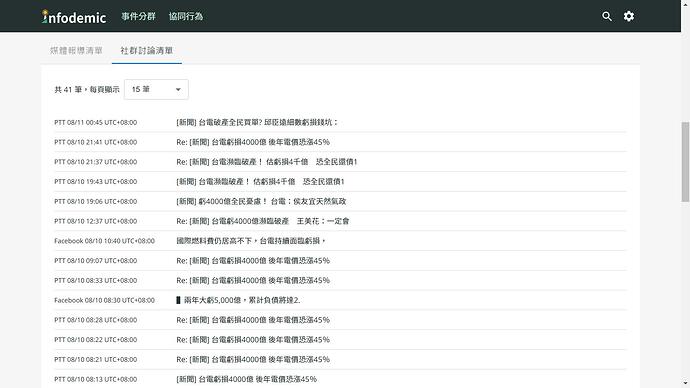Open the Re: 台電虧損4000億 post from 08:22
Screen dimensions: 690x388
point(253,340)
